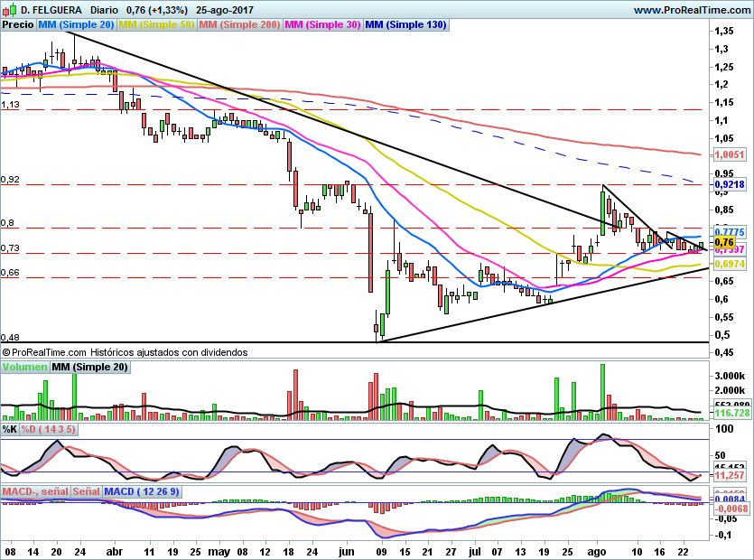
Task: Click the green 116.728 volume value tag
Action: click(728, 412)
